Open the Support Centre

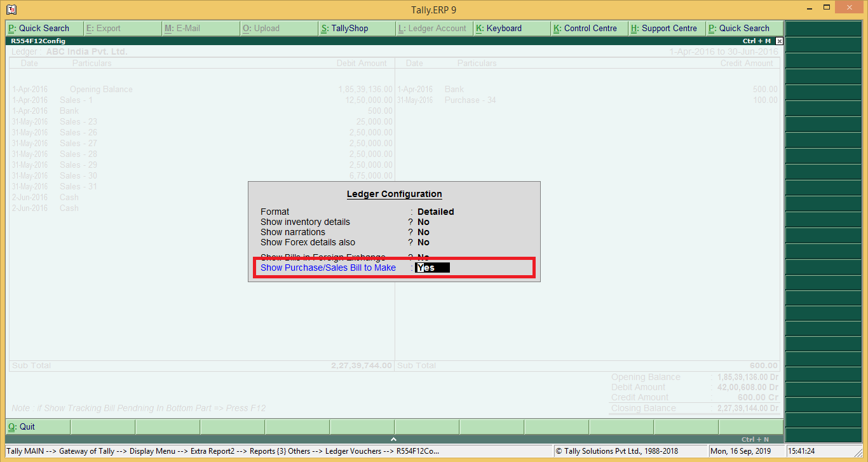click(667, 29)
